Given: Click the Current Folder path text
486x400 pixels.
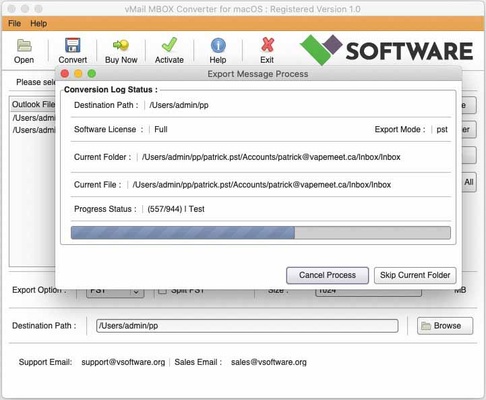Looking at the screenshot, I should point(271,157).
